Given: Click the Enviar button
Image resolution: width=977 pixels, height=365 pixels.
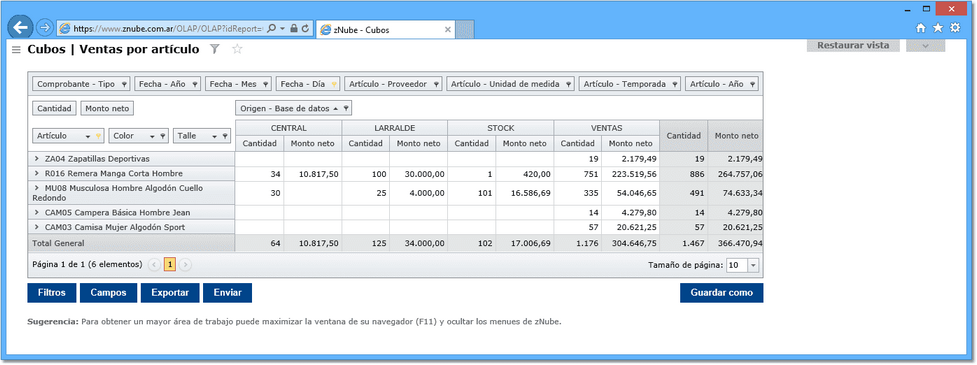Looking at the screenshot, I should pyautogui.click(x=227, y=293).
